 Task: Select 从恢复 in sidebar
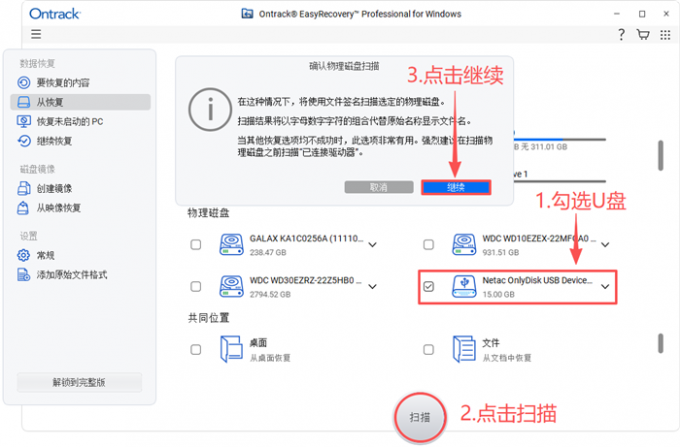tap(80, 102)
